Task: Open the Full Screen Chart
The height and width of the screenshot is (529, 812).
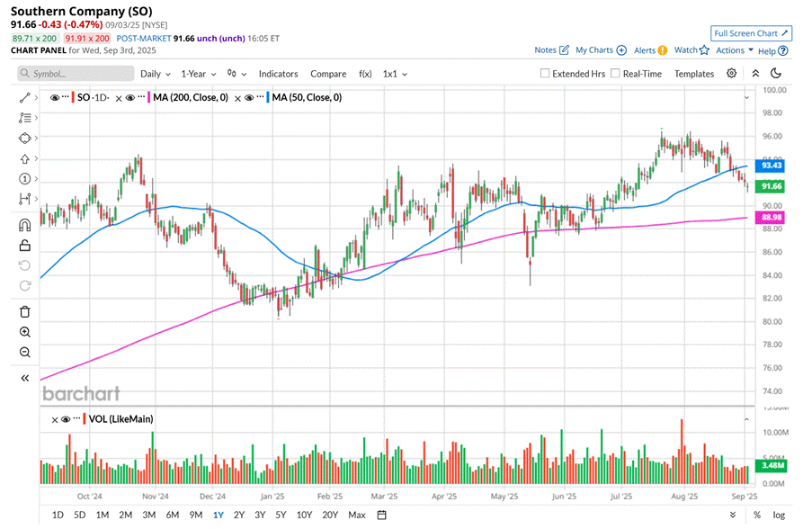Action: (751, 33)
